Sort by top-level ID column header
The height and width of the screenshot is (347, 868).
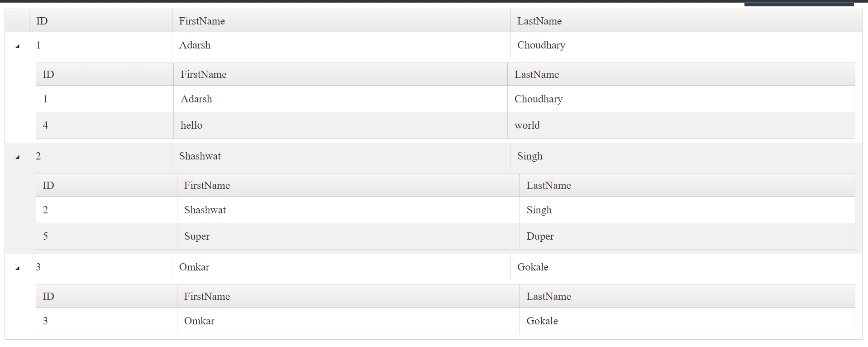(42, 21)
